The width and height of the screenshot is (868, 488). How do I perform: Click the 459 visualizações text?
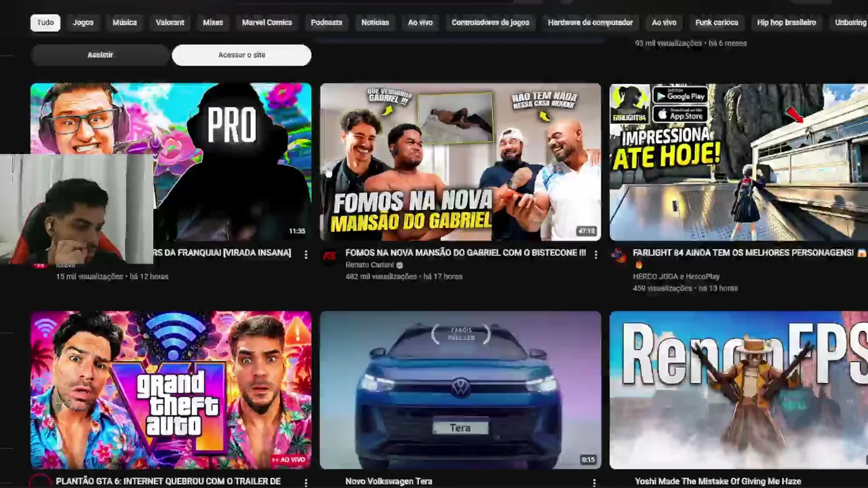tap(662, 288)
